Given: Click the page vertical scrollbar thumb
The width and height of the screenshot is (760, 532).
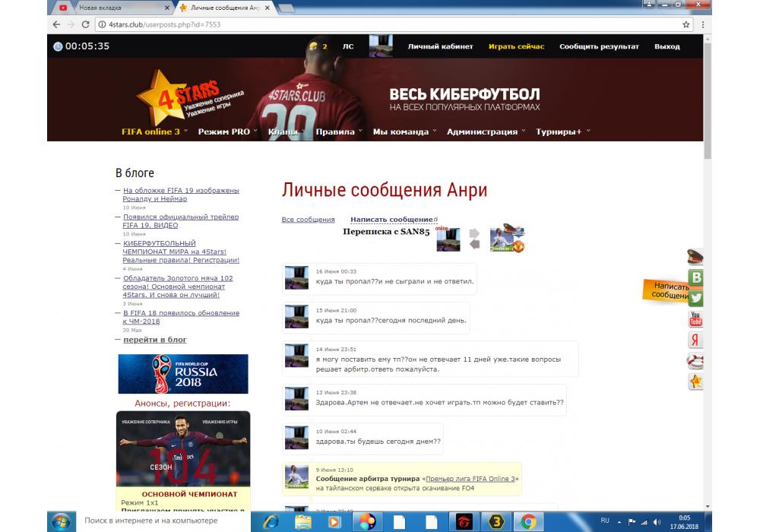Looking at the screenshot, I should pyautogui.click(x=708, y=100).
